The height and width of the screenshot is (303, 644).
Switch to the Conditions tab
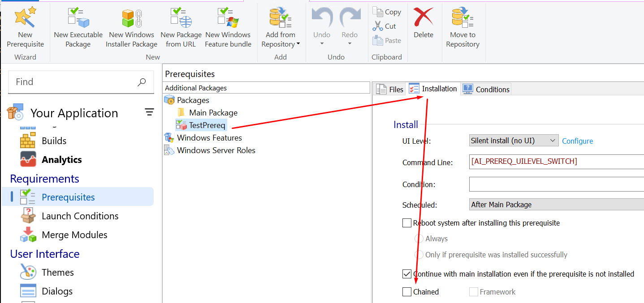tap(486, 89)
